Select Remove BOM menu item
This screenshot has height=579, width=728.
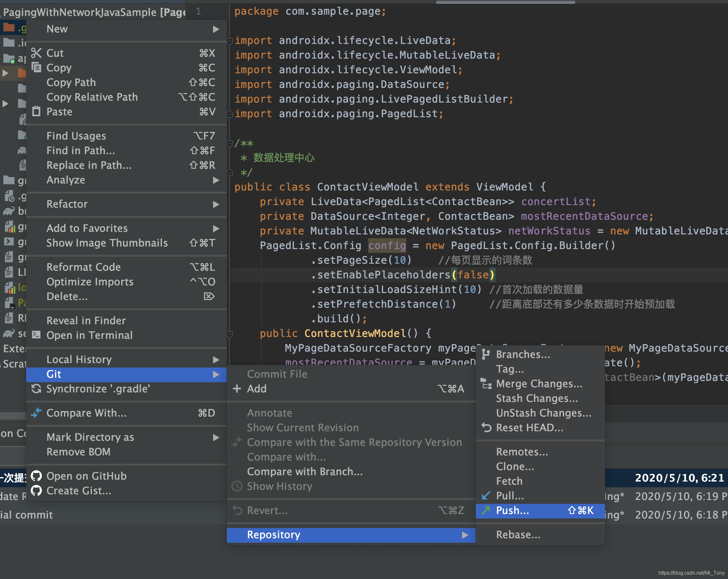pos(126,452)
